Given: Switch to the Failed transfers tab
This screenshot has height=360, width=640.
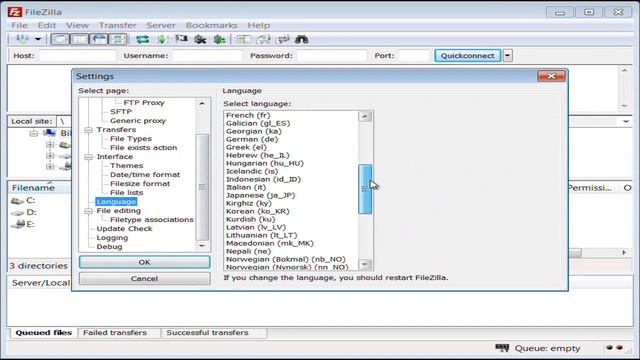Looking at the screenshot, I should pyautogui.click(x=115, y=333).
